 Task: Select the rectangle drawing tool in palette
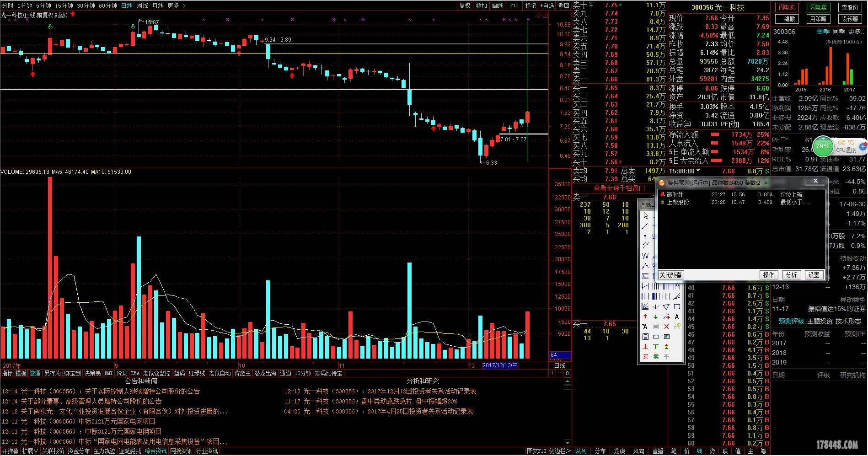click(677, 306)
